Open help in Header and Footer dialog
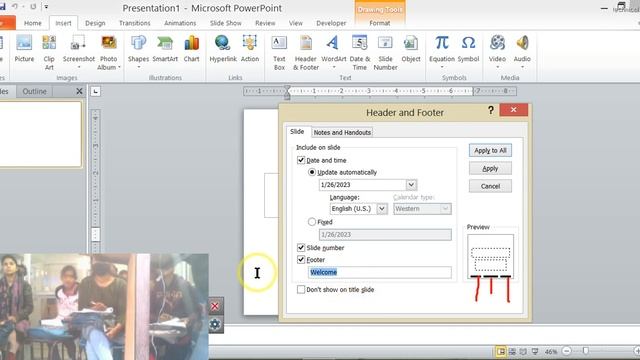The image size is (640, 360). (491, 110)
